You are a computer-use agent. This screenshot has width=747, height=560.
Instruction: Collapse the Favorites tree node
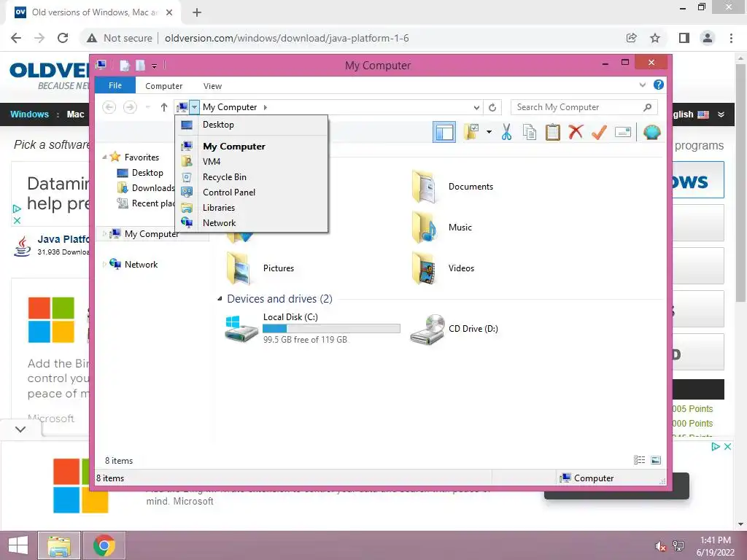(x=104, y=157)
